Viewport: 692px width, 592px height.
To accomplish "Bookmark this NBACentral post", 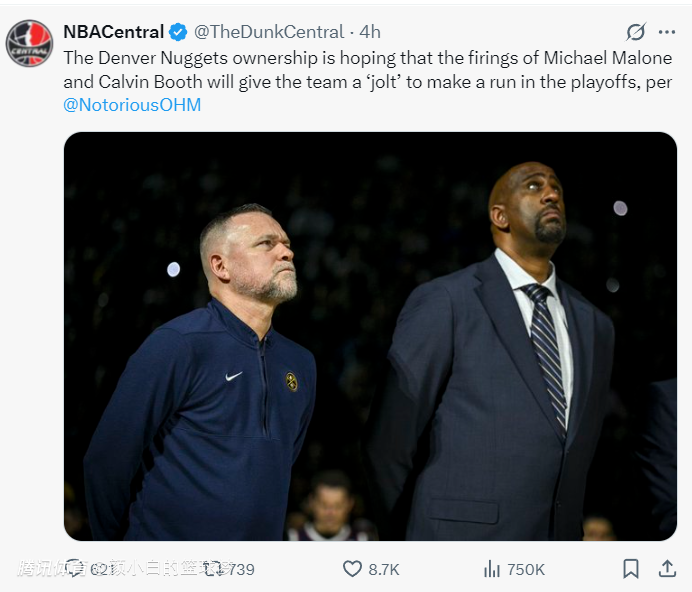I will (631, 569).
